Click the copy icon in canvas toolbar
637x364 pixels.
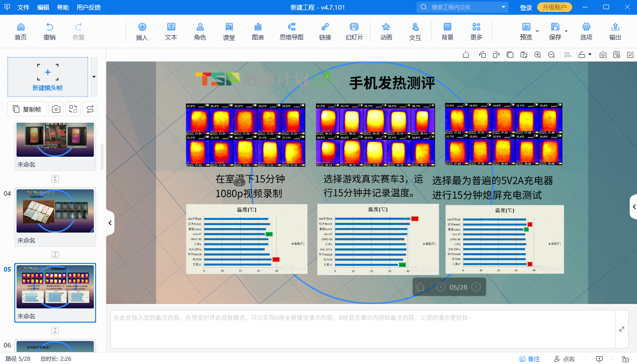coord(510,55)
